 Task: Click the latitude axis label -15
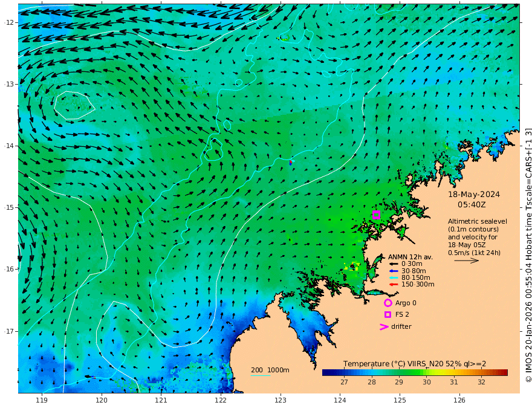point(9,207)
